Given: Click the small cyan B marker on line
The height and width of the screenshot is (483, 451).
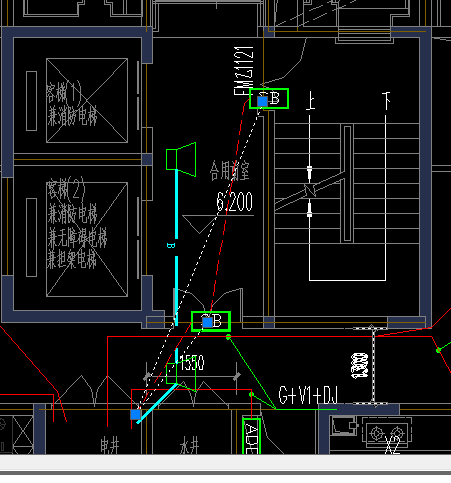Looking at the screenshot, I should [171, 246].
